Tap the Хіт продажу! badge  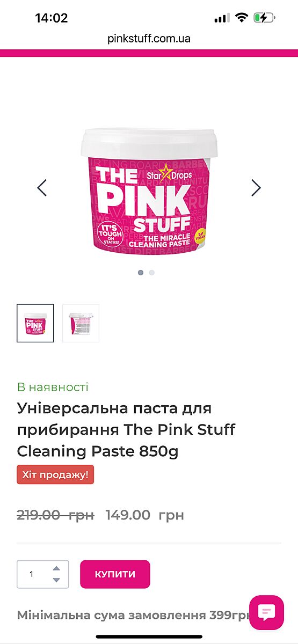(x=55, y=474)
